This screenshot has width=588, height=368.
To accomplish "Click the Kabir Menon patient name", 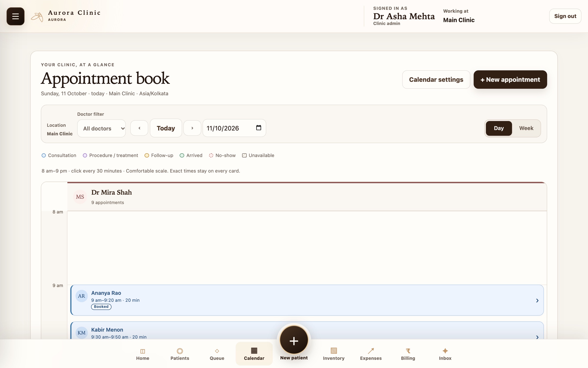I will pos(107,330).
